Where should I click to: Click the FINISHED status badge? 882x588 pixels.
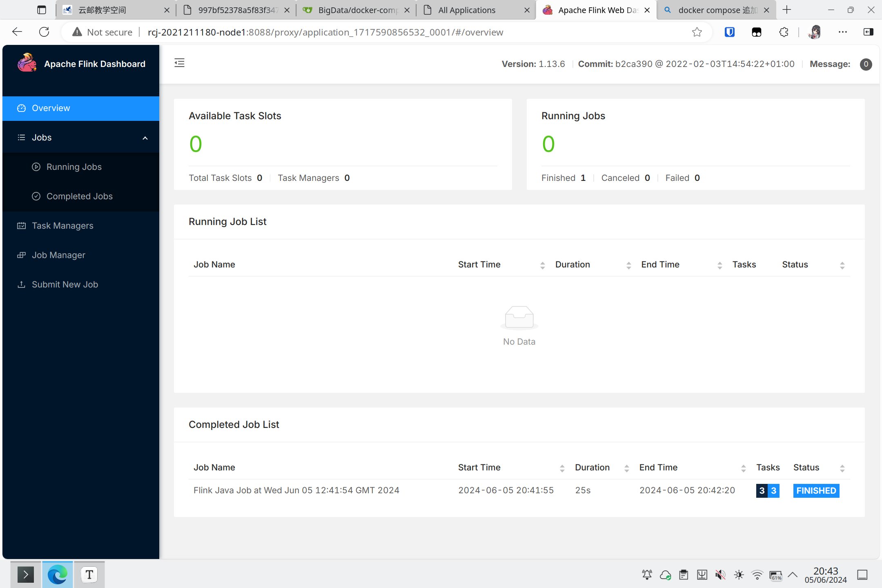click(816, 490)
